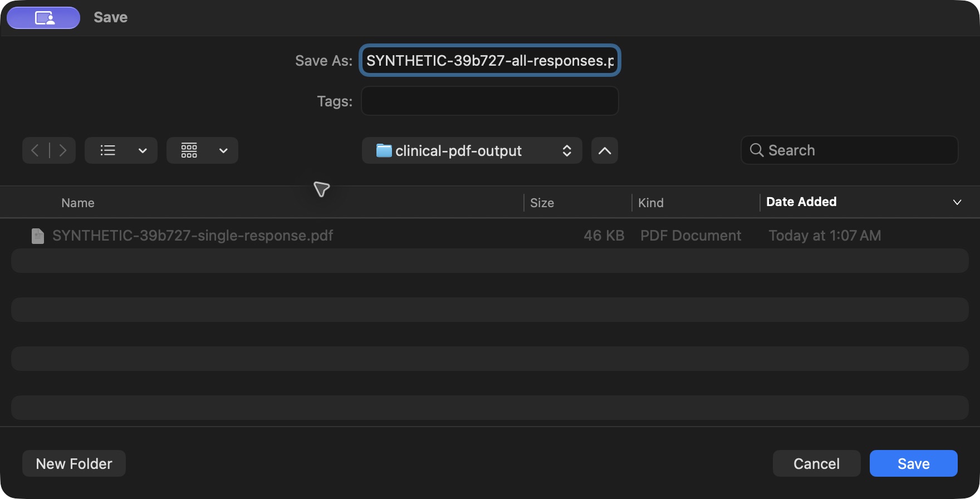The width and height of the screenshot is (980, 499).
Task: Cancel the save dialog
Action: tap(816, 463)
